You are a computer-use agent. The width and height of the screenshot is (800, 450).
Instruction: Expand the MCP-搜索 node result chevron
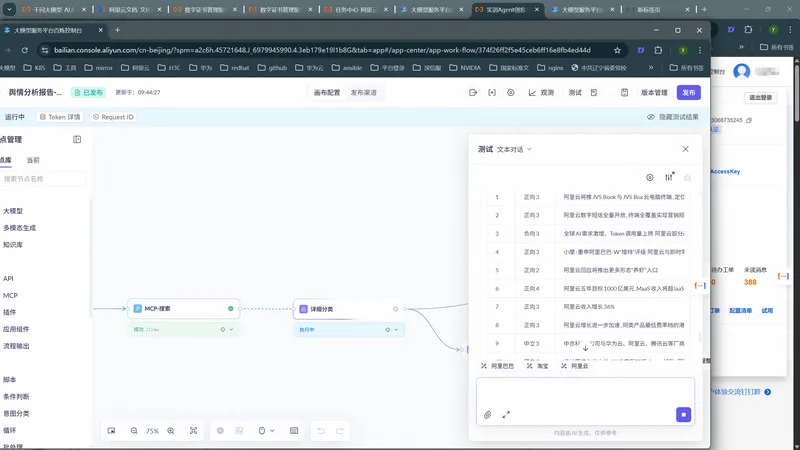tap(232, 330)
